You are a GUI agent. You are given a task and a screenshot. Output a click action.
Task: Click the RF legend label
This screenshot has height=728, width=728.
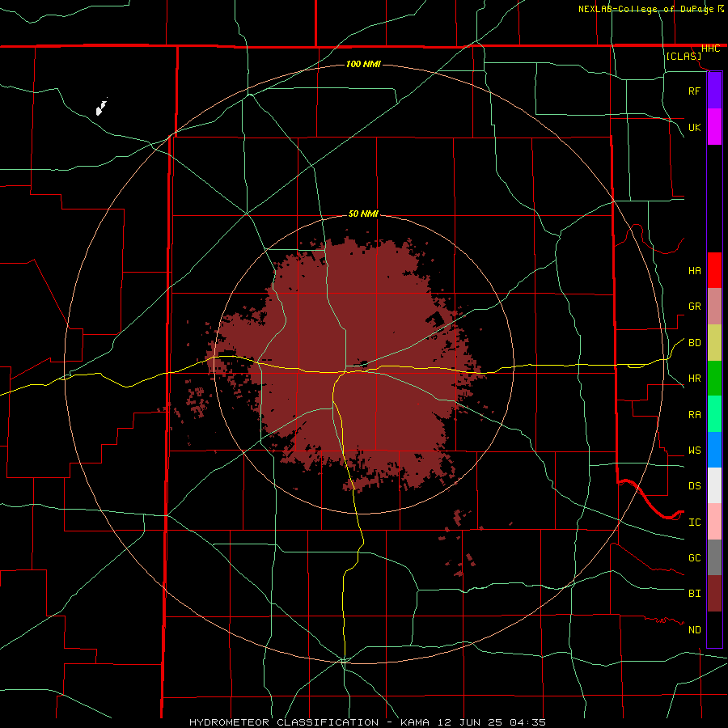[x=694, y=91]
